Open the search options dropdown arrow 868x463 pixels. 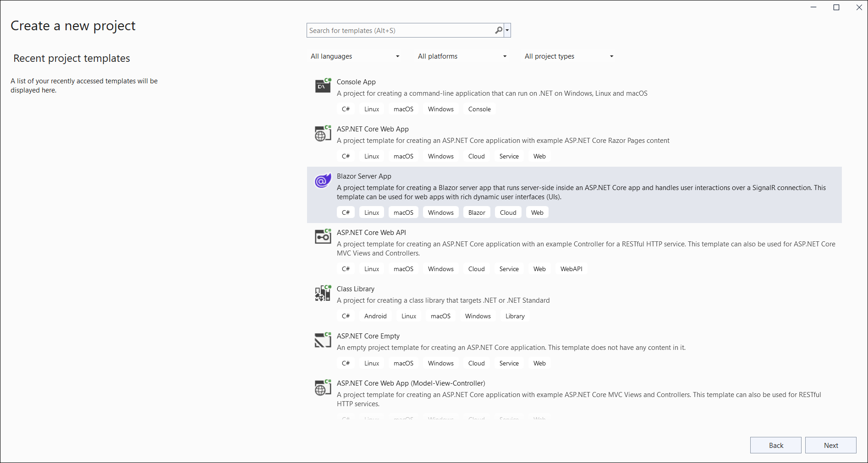point(507,30)
